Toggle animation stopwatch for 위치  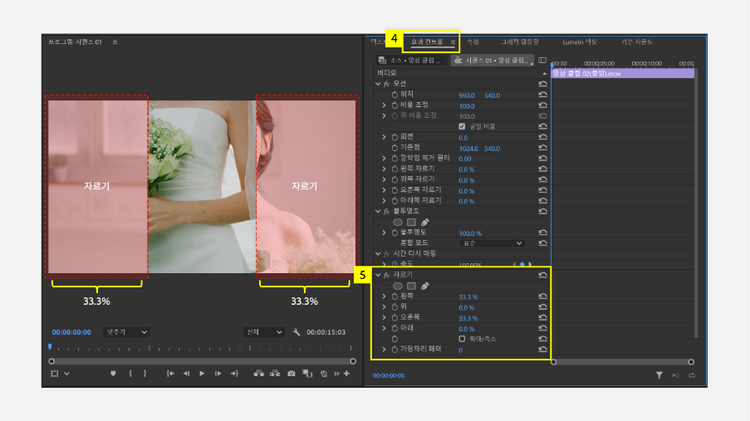pos(395,95)
